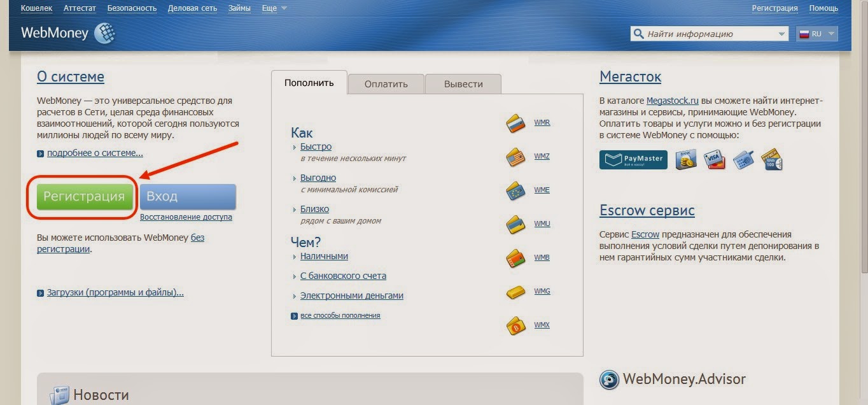Open the Быстро top-up option
This screenshot has height=405, width=868.
(316, 146)
